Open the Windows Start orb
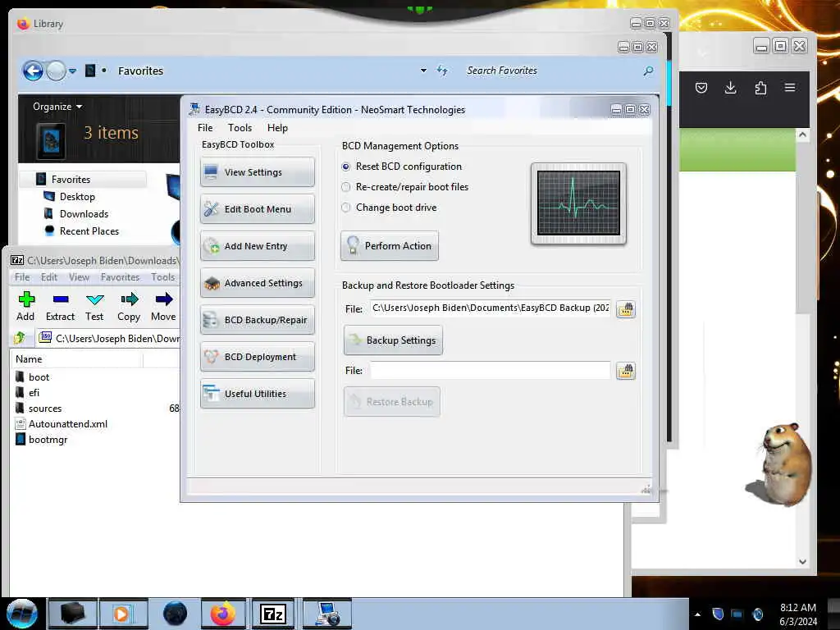840x630 pixels. 22,614
